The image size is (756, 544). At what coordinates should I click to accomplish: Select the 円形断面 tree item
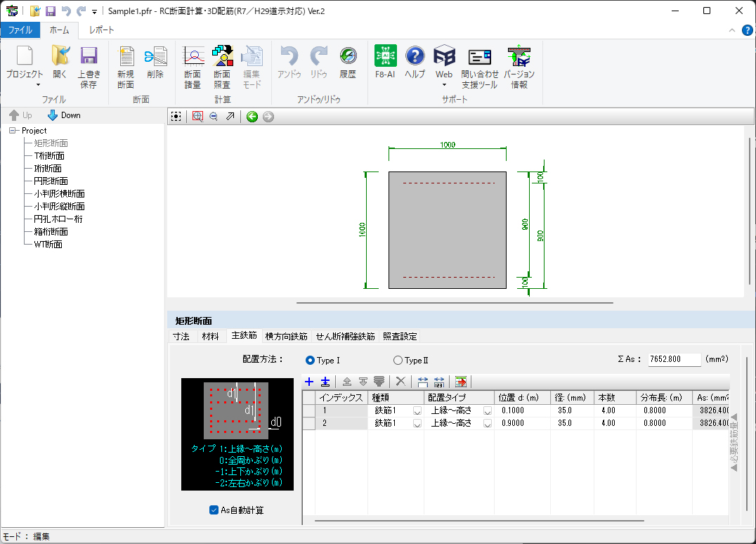[x=51, y=181]
